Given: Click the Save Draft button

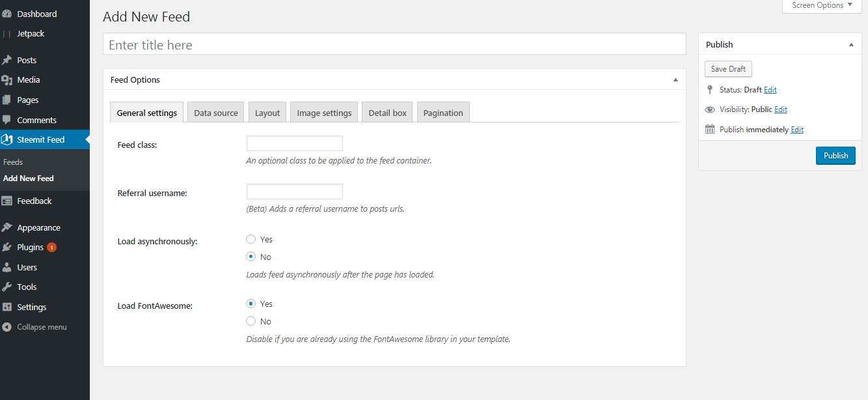Looking at the screenshot, I should (x=728, y=69).
